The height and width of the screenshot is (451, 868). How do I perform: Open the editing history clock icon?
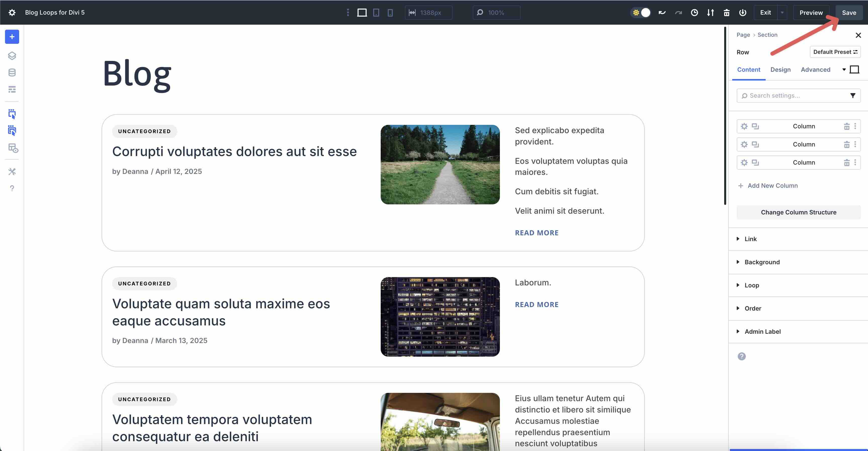pyautogui.click(x=695, y=13)
